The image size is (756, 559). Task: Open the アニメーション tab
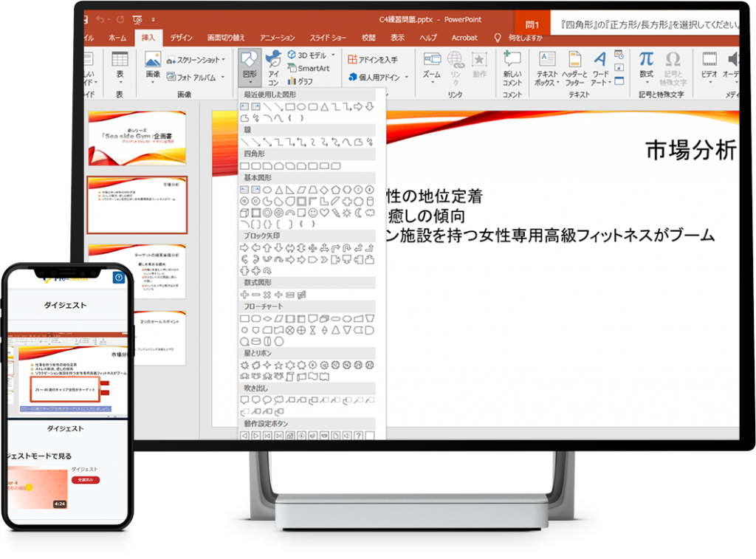pos(278,38)
